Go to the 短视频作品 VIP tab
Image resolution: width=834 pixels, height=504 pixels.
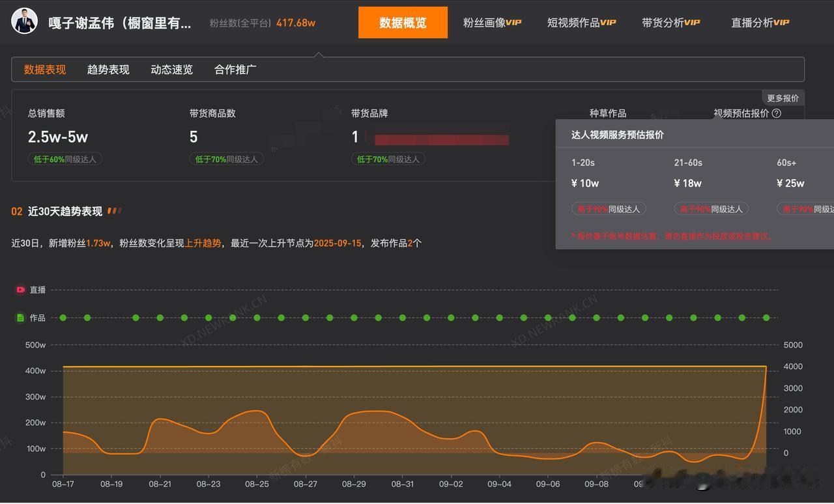[581, 23]
